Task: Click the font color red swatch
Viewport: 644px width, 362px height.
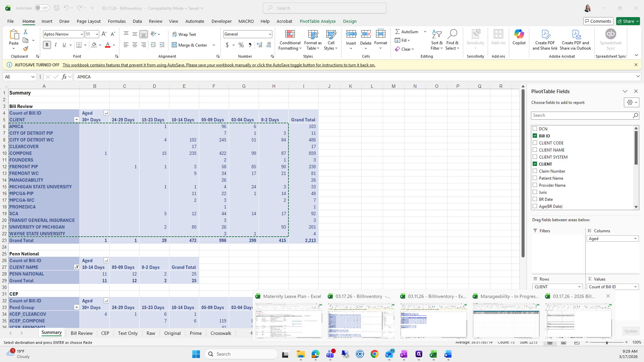Action: tap(108, 45)
